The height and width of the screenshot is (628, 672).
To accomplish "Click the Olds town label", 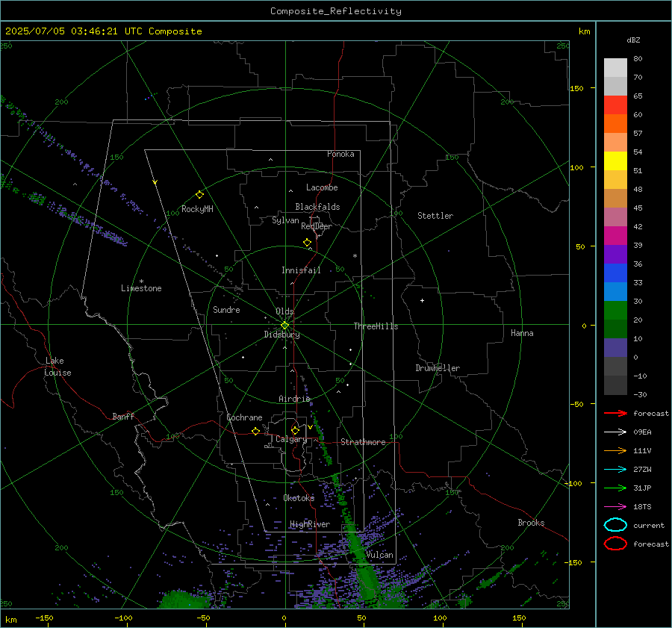I will click(284, 311).
